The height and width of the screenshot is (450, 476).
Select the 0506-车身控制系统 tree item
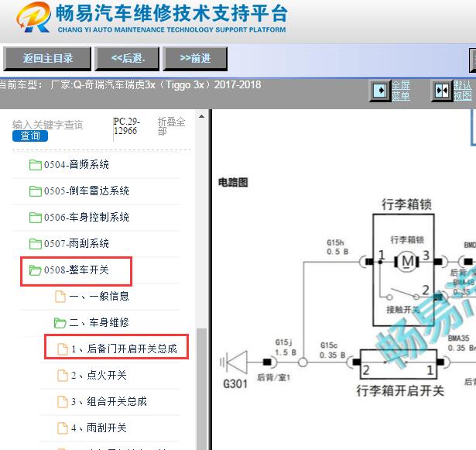pyautogui.click(x=87, y=217)
